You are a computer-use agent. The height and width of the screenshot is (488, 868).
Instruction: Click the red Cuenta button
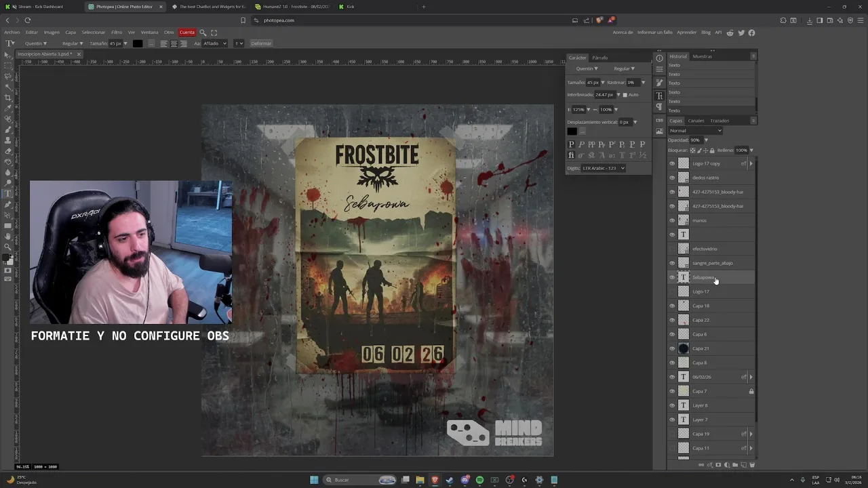[x=187, y=32]
